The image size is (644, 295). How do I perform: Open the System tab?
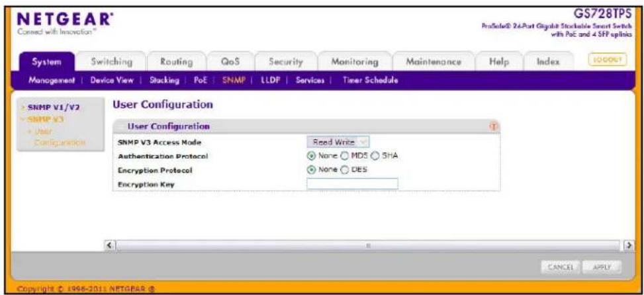point(47,62)
